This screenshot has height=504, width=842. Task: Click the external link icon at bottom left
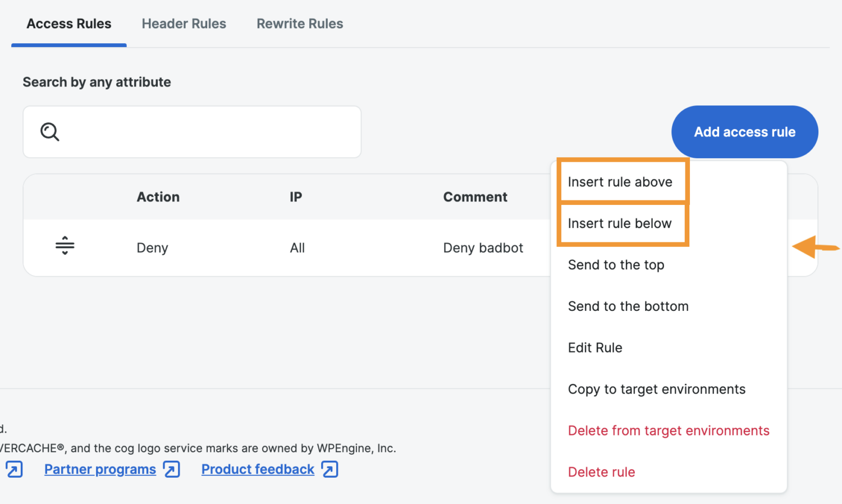[13, 469]
